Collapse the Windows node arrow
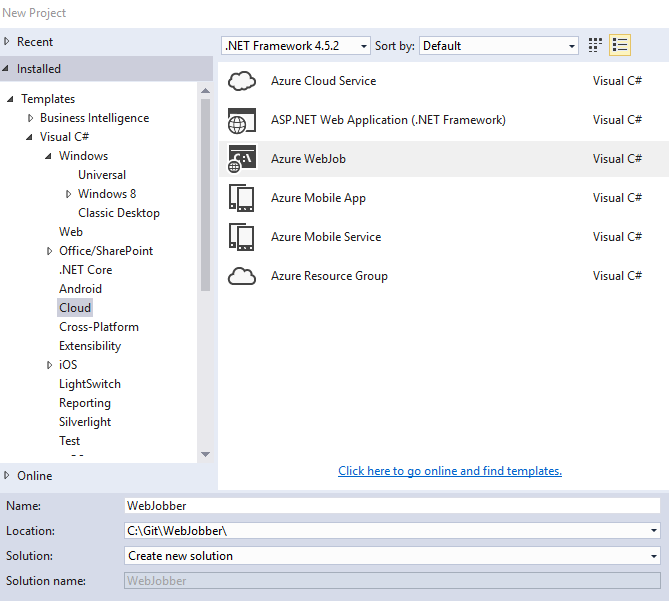The height and width of the screenshot is (601, 669). pos(49,156)
